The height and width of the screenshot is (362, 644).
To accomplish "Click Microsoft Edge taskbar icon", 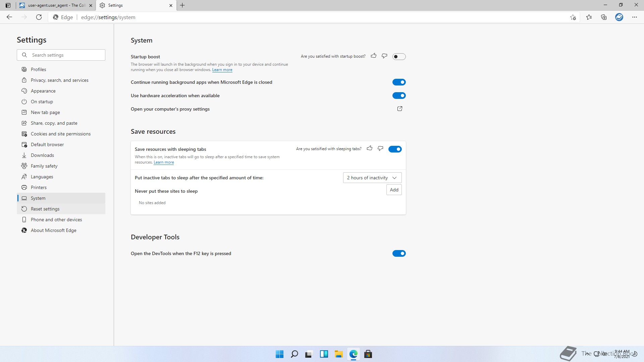I will (353, 354).
